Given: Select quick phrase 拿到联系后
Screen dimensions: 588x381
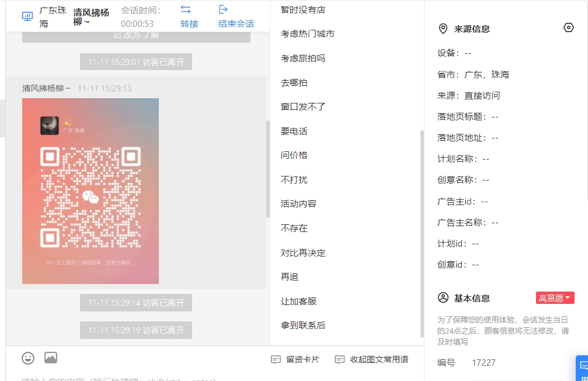Looking at the screenshot, I should pos(303,325).
